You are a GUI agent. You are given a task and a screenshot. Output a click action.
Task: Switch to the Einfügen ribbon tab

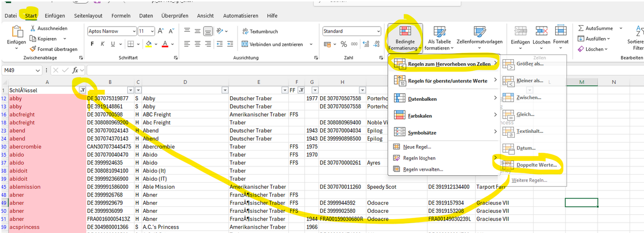coord(55,16)
